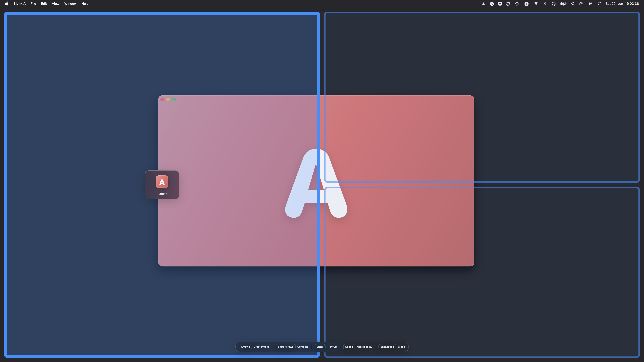Open Control Center toggles icon
Image resolution: width=644 pixels, height=362 pixels.
[590, 4]
